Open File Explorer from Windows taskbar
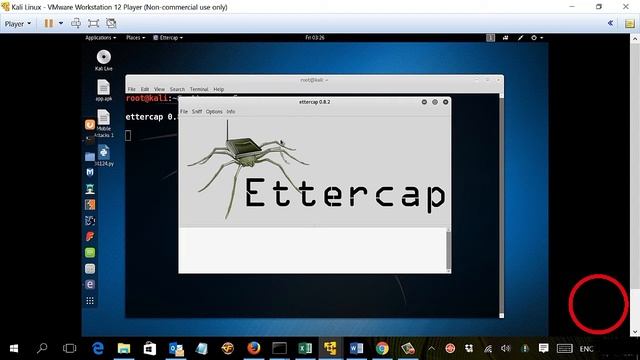 pos(124,349)
